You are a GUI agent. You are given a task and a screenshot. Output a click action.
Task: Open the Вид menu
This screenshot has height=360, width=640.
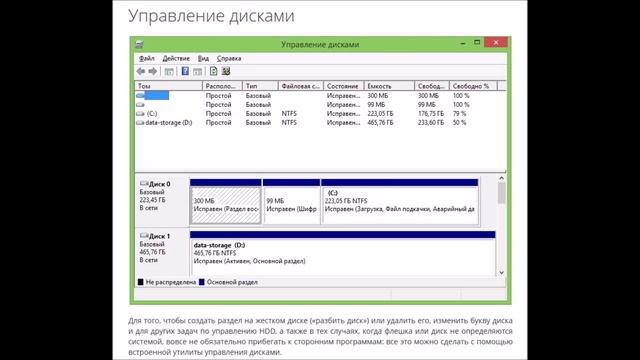coord(203,58)
